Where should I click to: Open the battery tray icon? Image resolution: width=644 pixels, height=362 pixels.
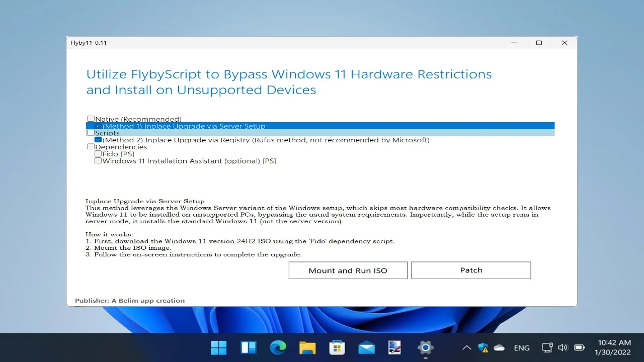580,347
